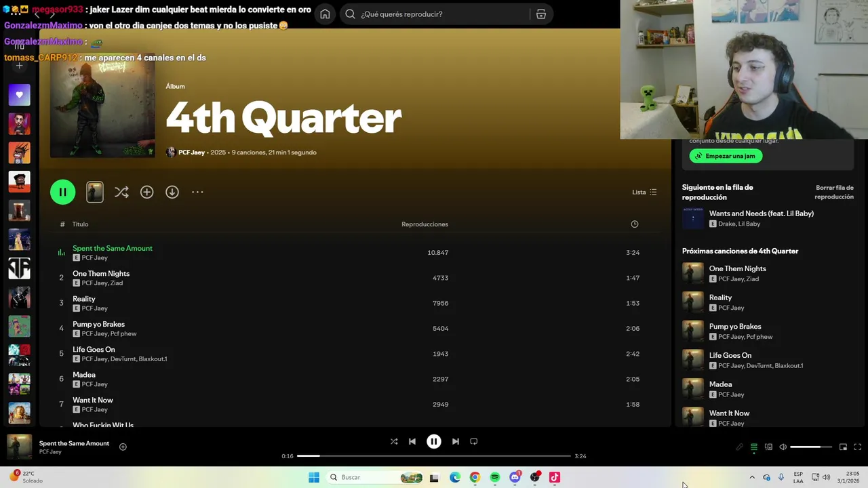
Task: Sort by Título column header
Action: (81, 224)
